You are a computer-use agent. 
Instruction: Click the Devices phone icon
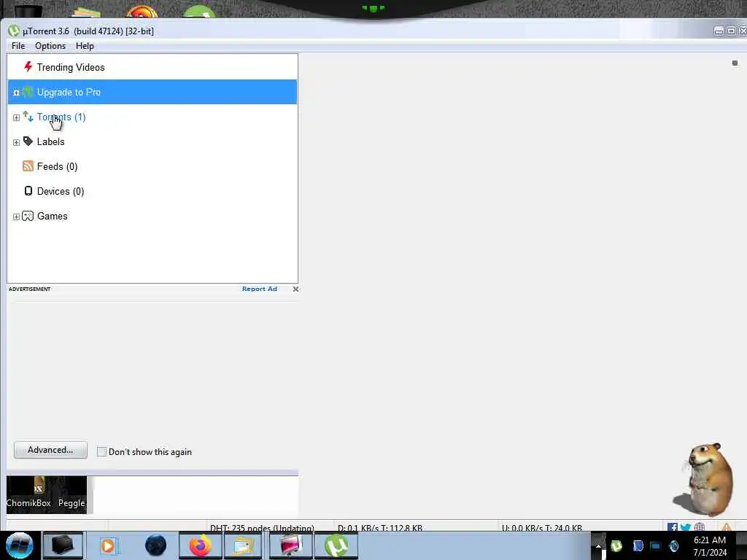point(28,191)
